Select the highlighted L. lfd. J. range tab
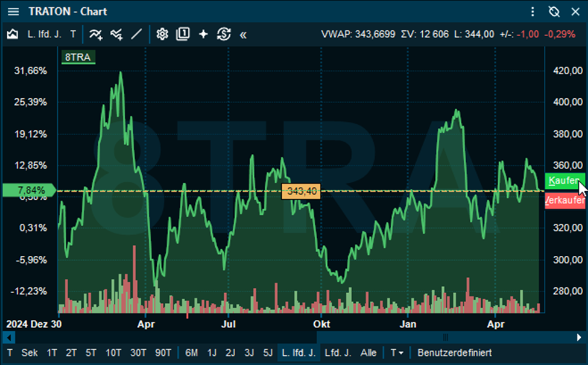 pyautogui.click(x=299, y=353)
